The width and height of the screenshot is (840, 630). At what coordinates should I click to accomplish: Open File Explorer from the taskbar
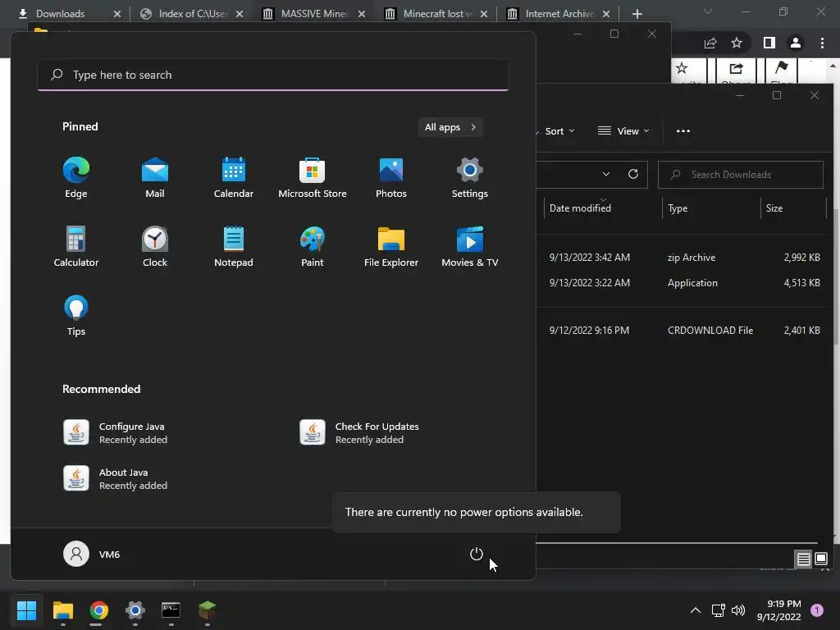(62, 609)
